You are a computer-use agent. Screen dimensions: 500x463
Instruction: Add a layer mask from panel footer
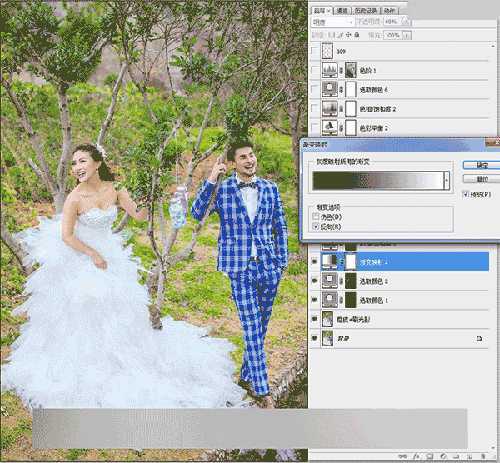(430, 456)
